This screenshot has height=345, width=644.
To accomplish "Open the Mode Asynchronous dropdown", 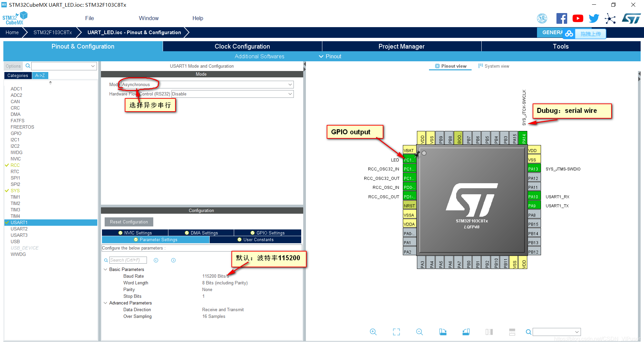I will tap(207, 85).
